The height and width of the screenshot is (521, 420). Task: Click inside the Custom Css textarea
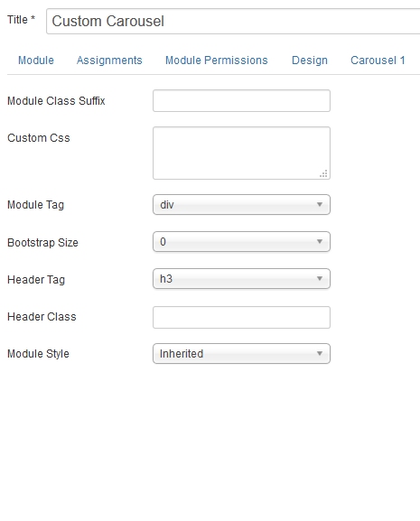click(241, 153)
